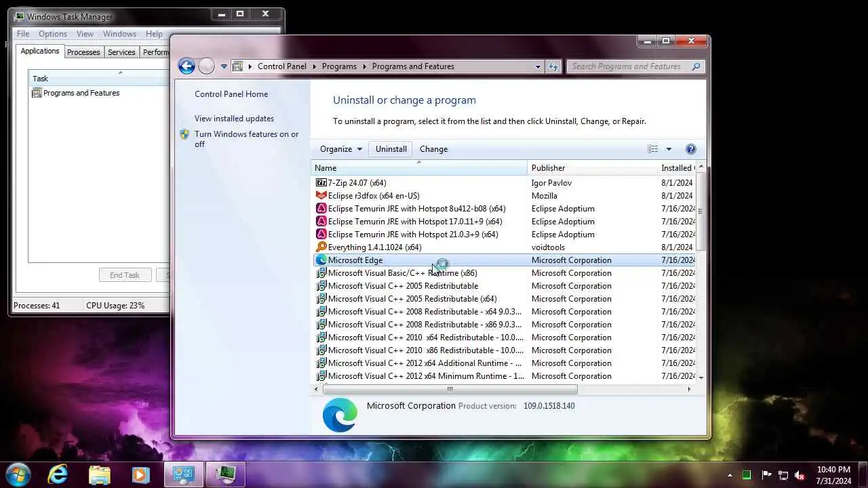The height and width of the screenshot is (488, 868).
Task: Click the network icon in system tray
Action: point(783,475)
